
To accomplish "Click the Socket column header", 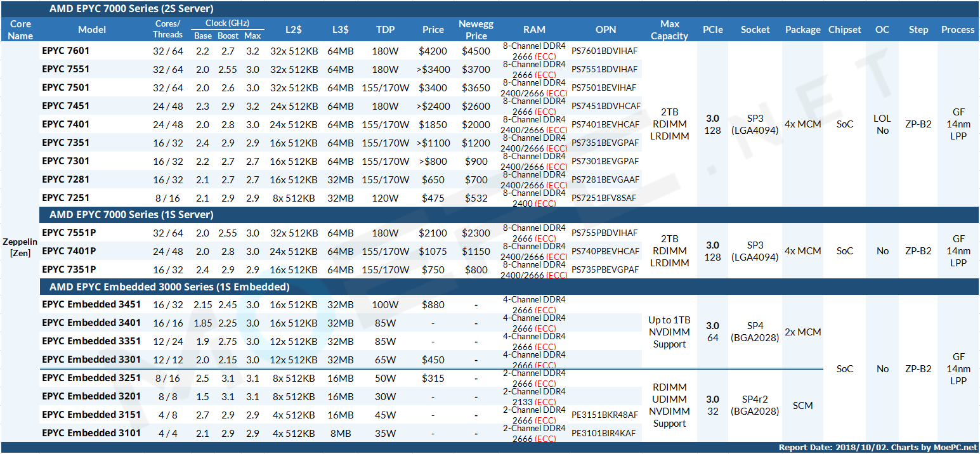I will click(755, 30).
